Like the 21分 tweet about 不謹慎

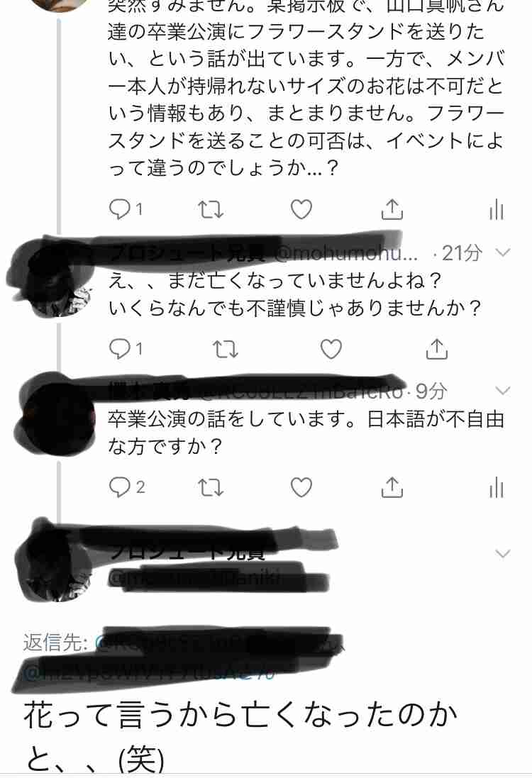coord(331,348)
